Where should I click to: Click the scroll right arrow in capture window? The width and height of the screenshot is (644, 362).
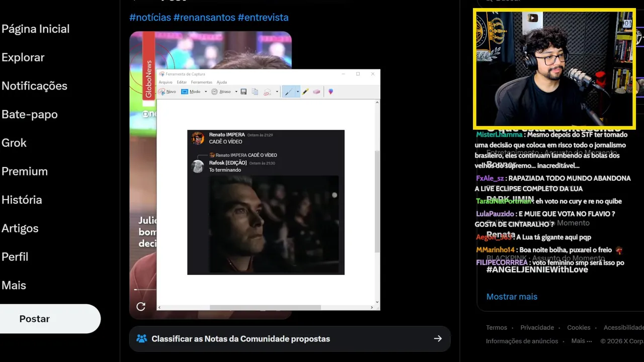[372, 307]
